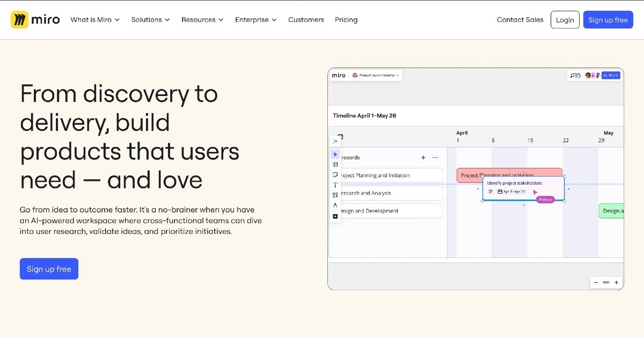
Task: Click the plus icon next to records
Action: point(423,158)
